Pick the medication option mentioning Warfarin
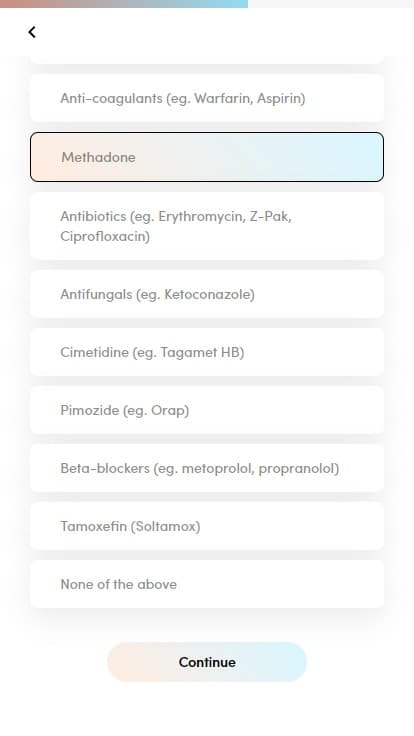414x736 pixels. (x=207, y=98)
